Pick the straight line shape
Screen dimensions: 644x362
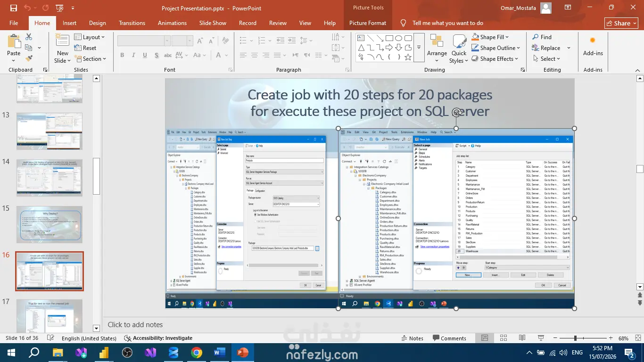tap(371, 38)
